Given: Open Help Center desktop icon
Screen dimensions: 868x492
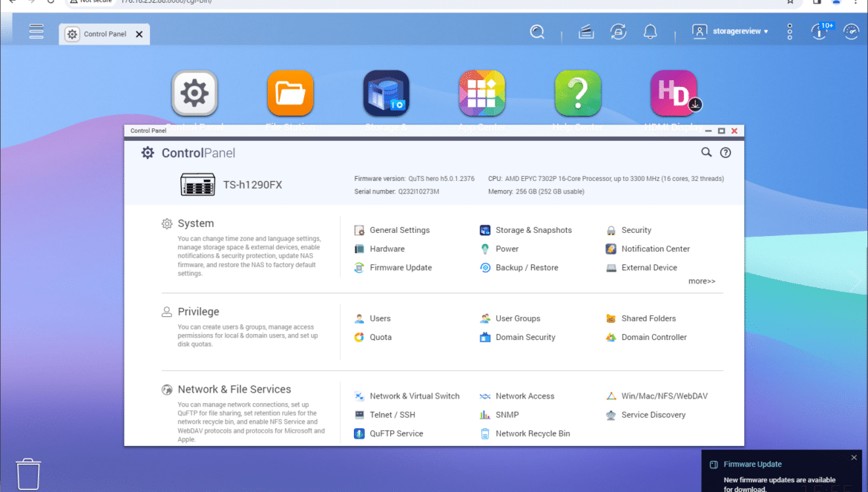Looking at the screenshot, I should (578, 93).
